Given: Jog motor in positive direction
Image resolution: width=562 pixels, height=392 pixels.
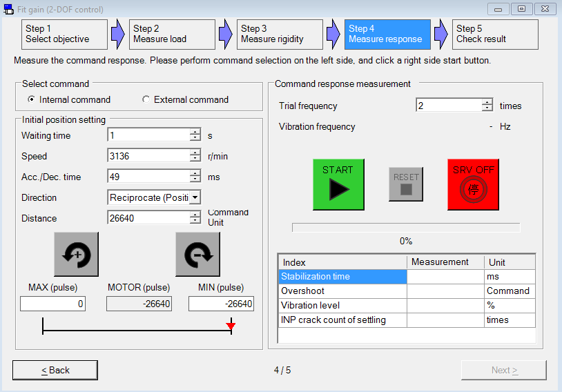Looking at the screenshot, I should click(76, 254).
